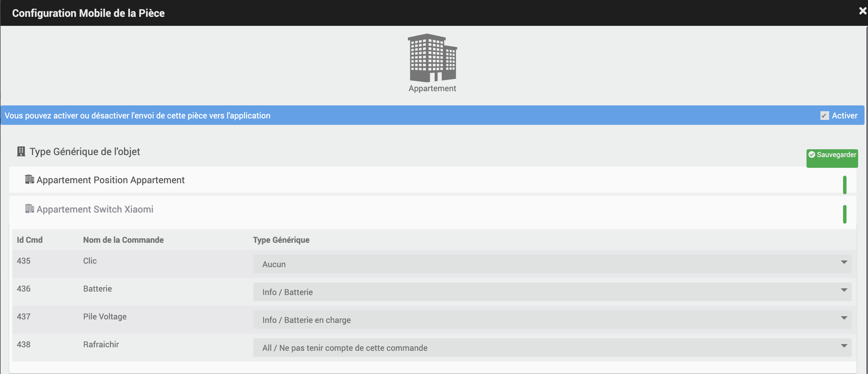Click the Appartement label under the building icon
868x374 pixels.
pyautogui.click(x=432, y=88)
